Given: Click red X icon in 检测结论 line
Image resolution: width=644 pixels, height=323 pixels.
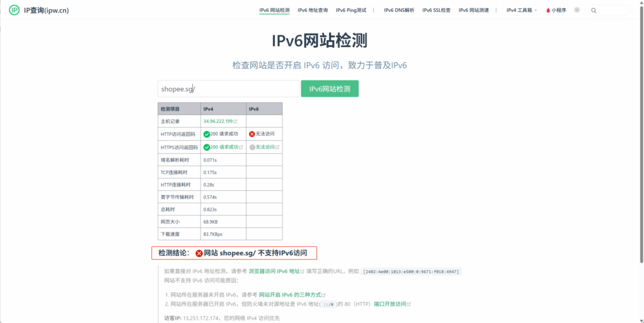Looking at the screenshot, I should (x=199, y=253).
